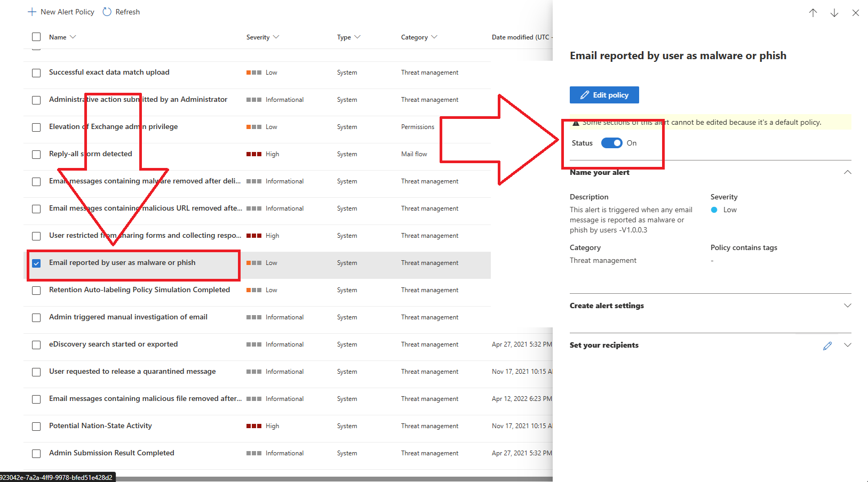
Task: Click New Alert Policy button
Action: point(61,12)
